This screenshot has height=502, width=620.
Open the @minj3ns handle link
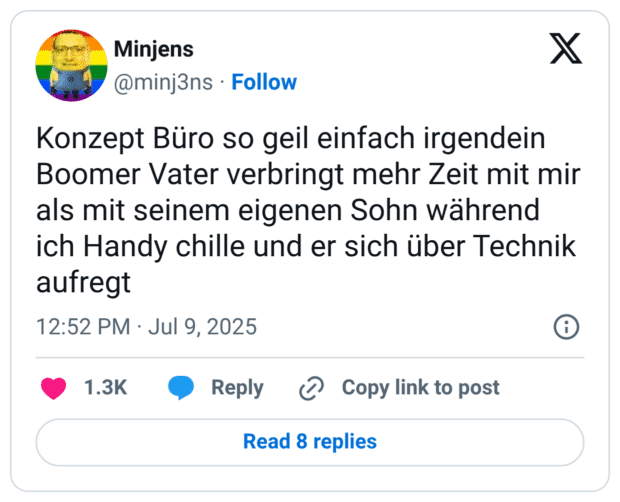(x=164, y=82)
